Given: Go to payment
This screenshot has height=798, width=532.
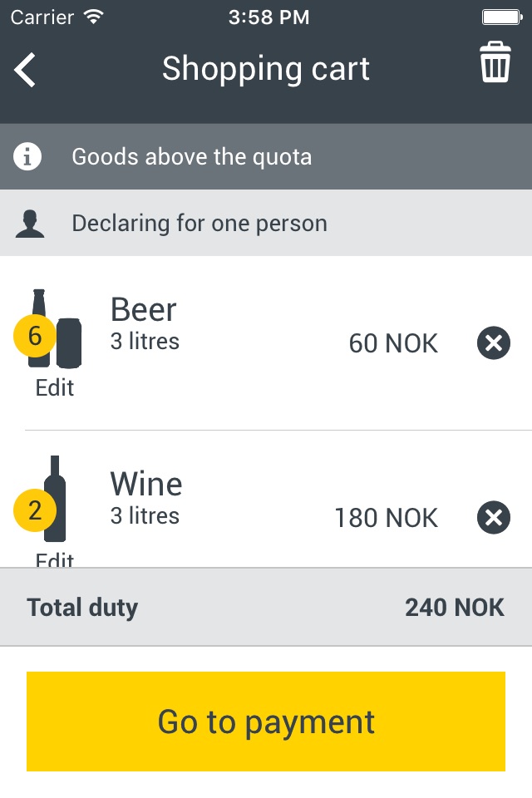Looking at the screenshot, I should coord(266,722).
